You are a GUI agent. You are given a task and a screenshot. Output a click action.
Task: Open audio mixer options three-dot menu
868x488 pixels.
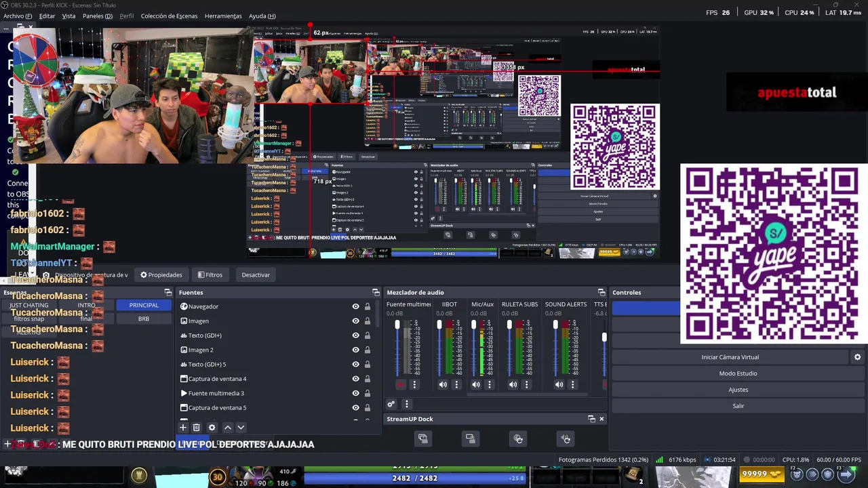tap(406, 404)
